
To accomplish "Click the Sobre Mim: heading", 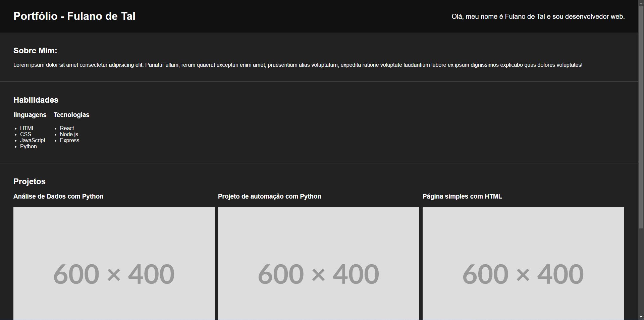I will click(x=35, y=51).
